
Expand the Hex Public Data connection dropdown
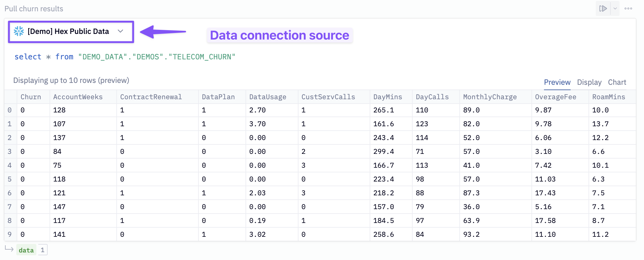(x=120, y=31)
